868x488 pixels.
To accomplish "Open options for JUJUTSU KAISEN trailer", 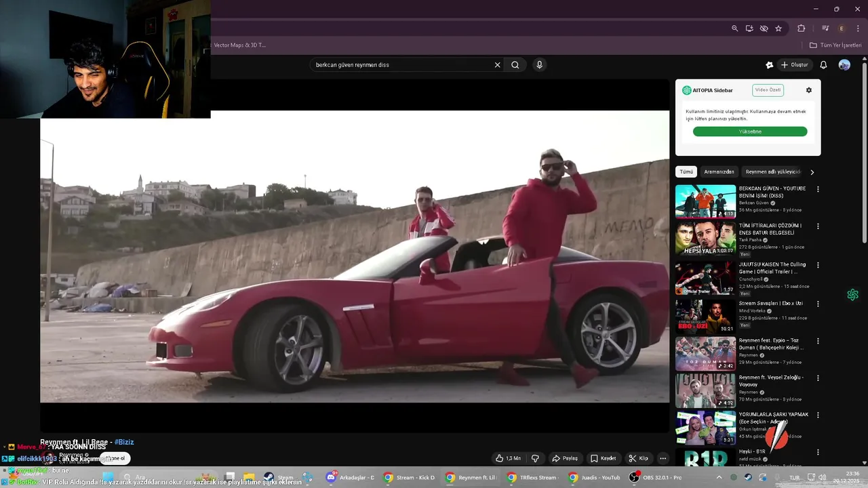I will click(x=818, y=265).
